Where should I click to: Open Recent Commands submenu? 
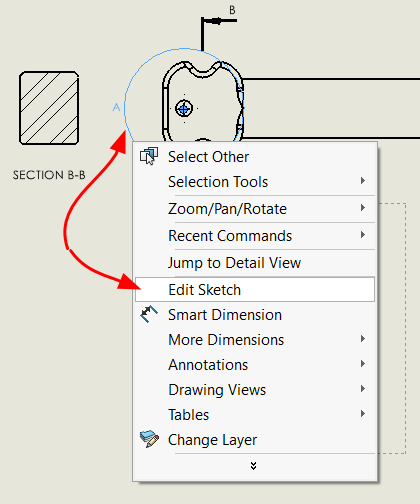pos(255,236)
